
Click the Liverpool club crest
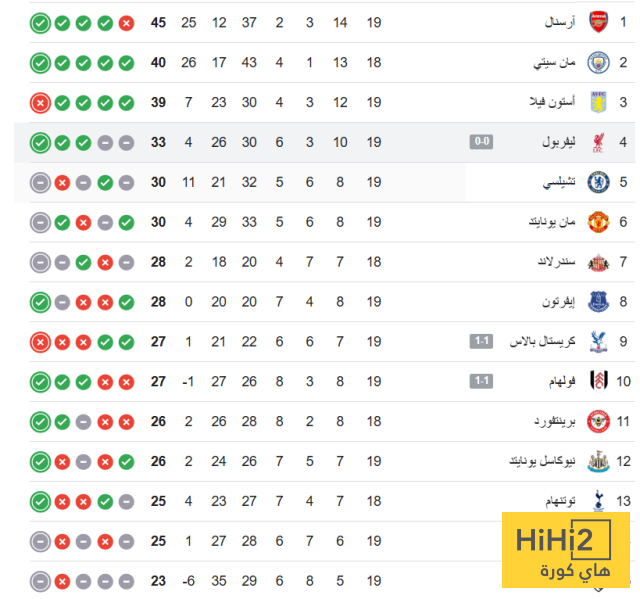click(598, 142)
